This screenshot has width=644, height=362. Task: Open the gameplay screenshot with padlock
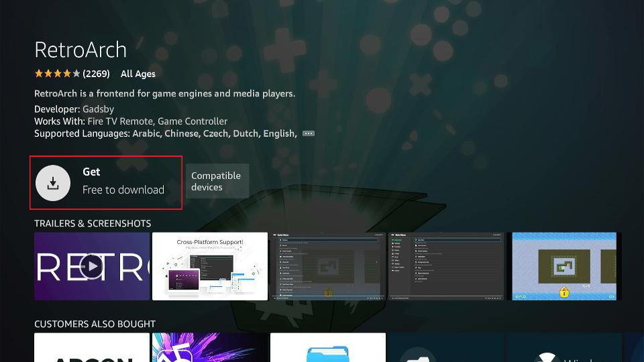point(564,266)
